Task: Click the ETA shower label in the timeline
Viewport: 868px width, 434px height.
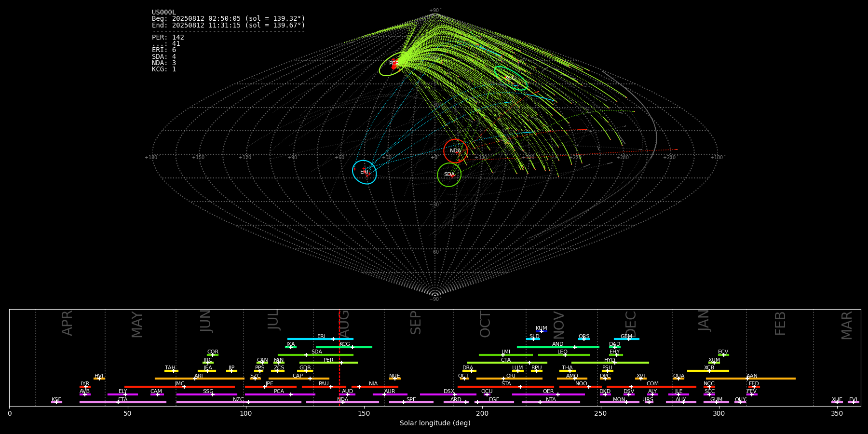Action: tap(123, 400)
